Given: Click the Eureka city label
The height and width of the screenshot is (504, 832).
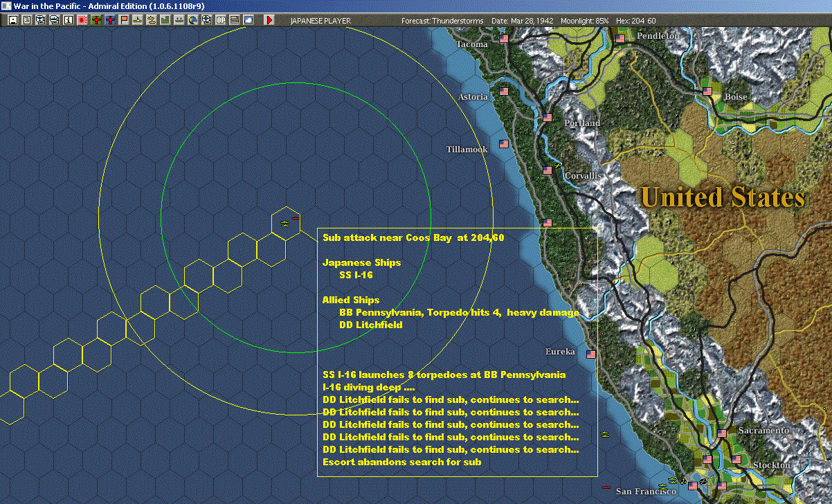Looking at the screenshot, I should 560,352.
